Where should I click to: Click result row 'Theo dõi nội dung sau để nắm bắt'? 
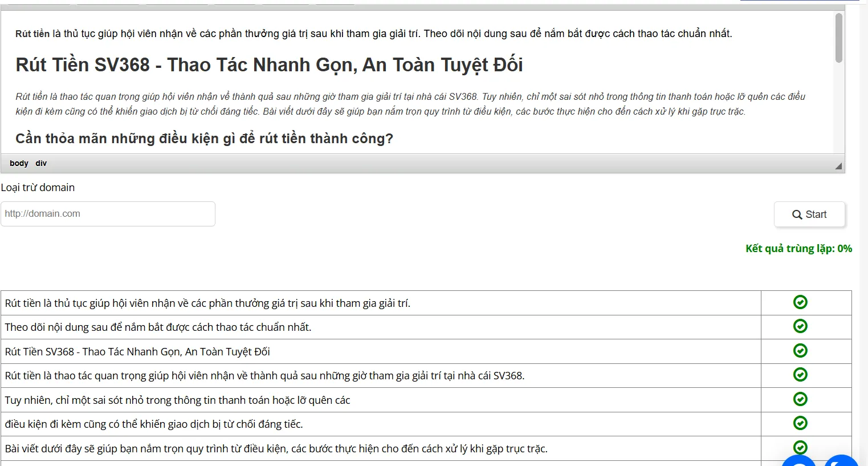381,327
